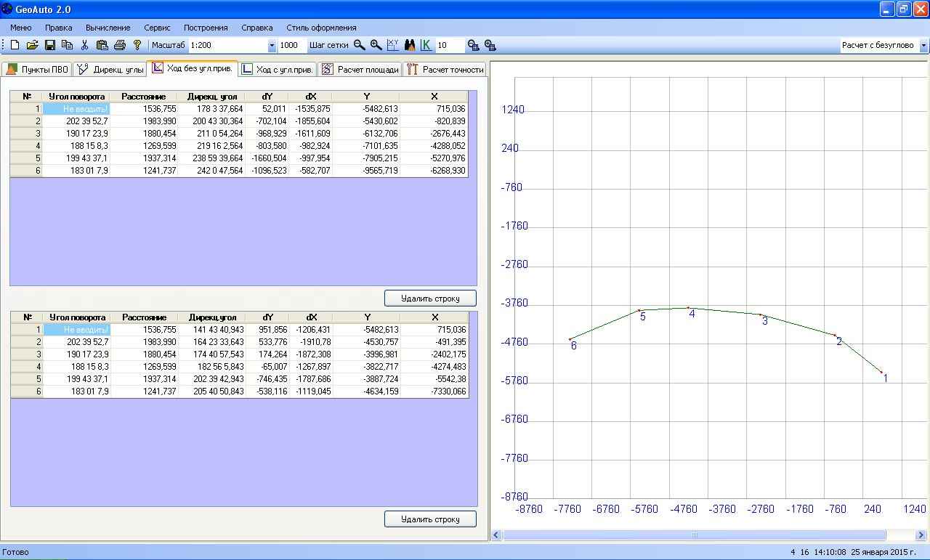This screenshot has height=560, width=930.
Task: Click point 6 on the traverse plot
Action: [570, 339]
